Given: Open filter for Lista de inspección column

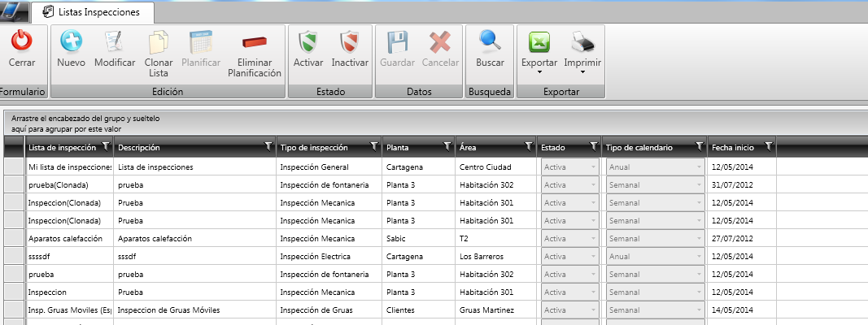Looking at the screenshot, I should (105, 147).
